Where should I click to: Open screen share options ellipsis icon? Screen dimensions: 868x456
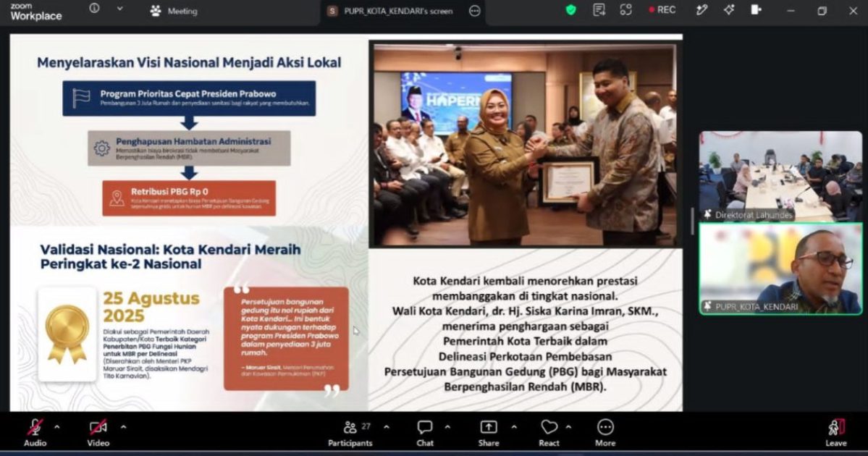click(x=474, y=11)
